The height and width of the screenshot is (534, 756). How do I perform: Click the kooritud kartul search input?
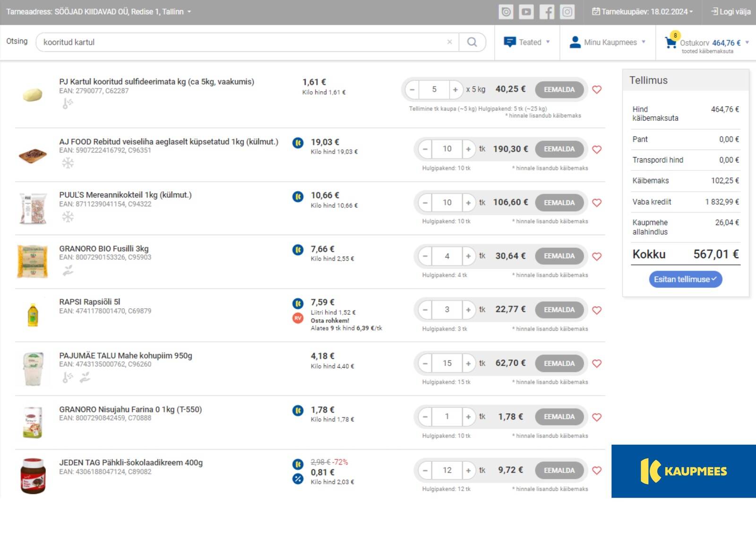tap(241, 42)
